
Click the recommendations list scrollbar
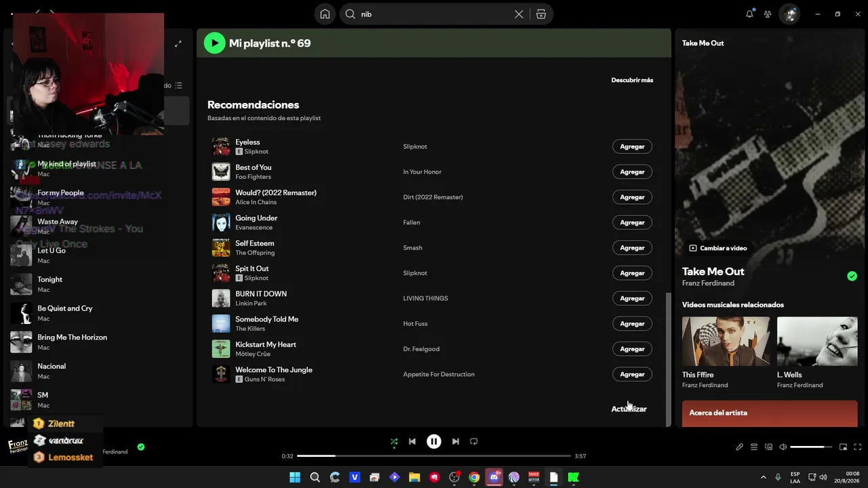[669, 359]
